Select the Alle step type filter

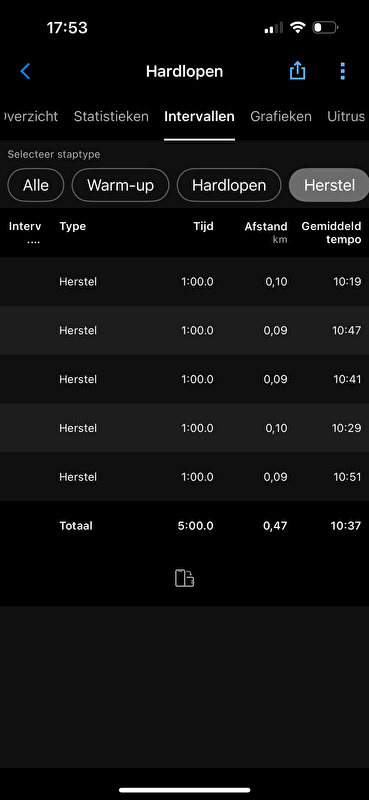coord(36,185)
